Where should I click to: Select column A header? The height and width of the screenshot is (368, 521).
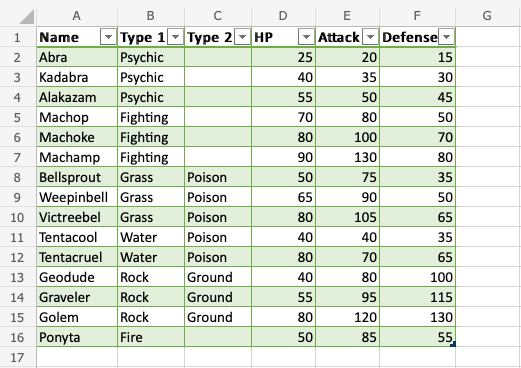77,16
